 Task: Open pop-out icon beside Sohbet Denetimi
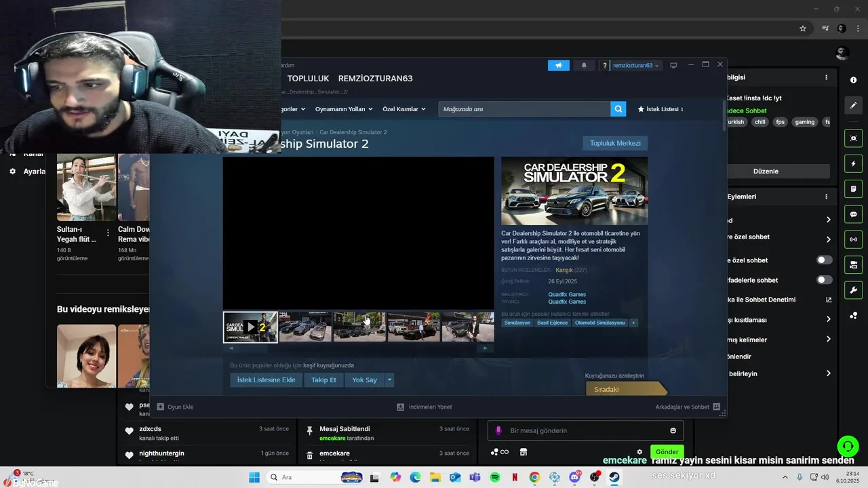pos(829,300)
